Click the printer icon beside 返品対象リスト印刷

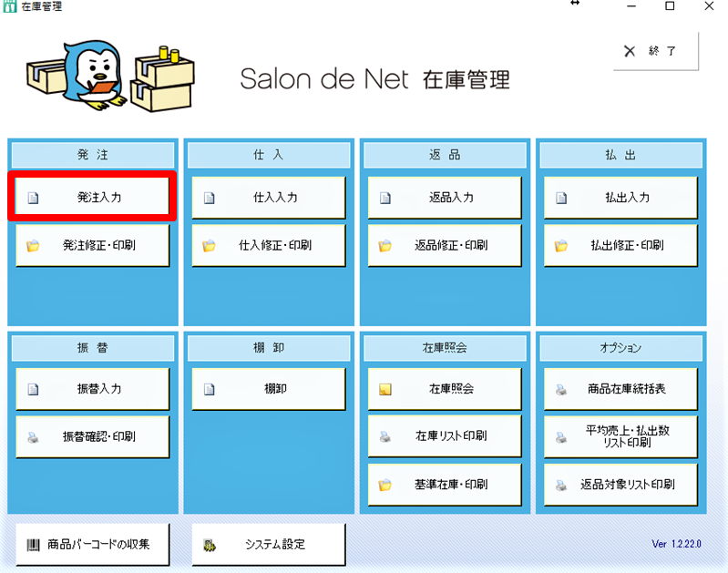click(x=561, y=485)
